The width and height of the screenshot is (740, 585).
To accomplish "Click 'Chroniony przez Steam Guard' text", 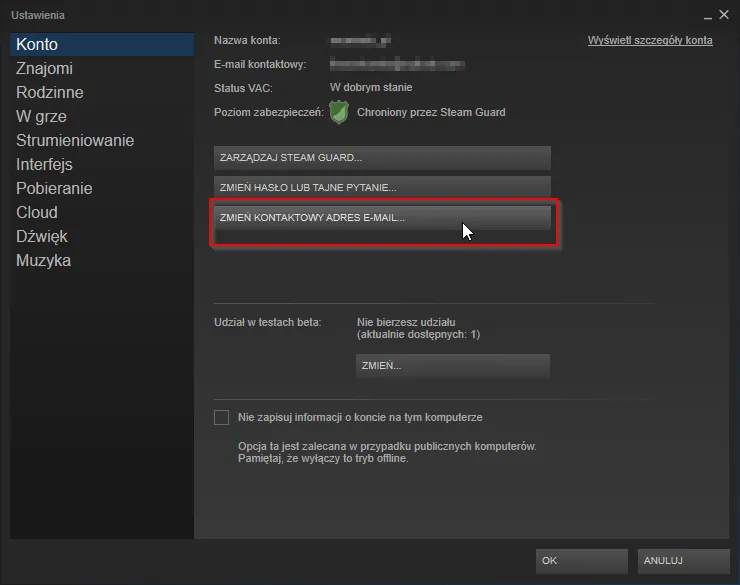I will point(431,112).
